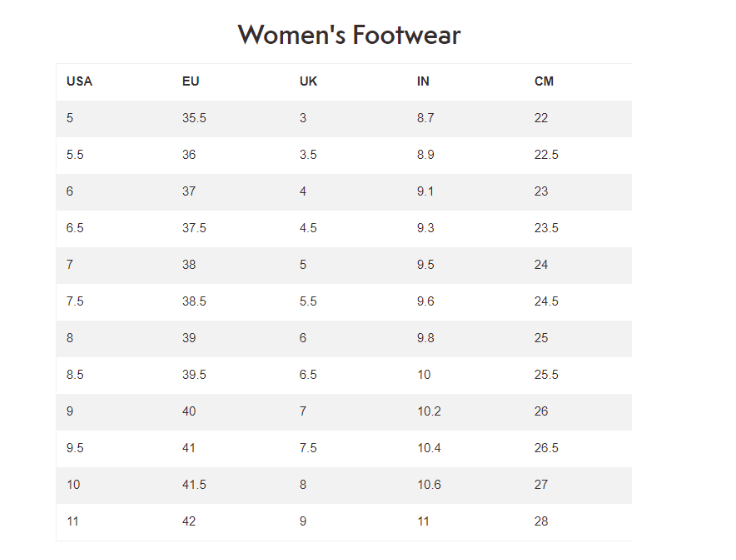Image resolution: width=736 pixels, height=560 pixels.
Task: Select the 24.5 CM cell
Action: click(x=546, y=301)
